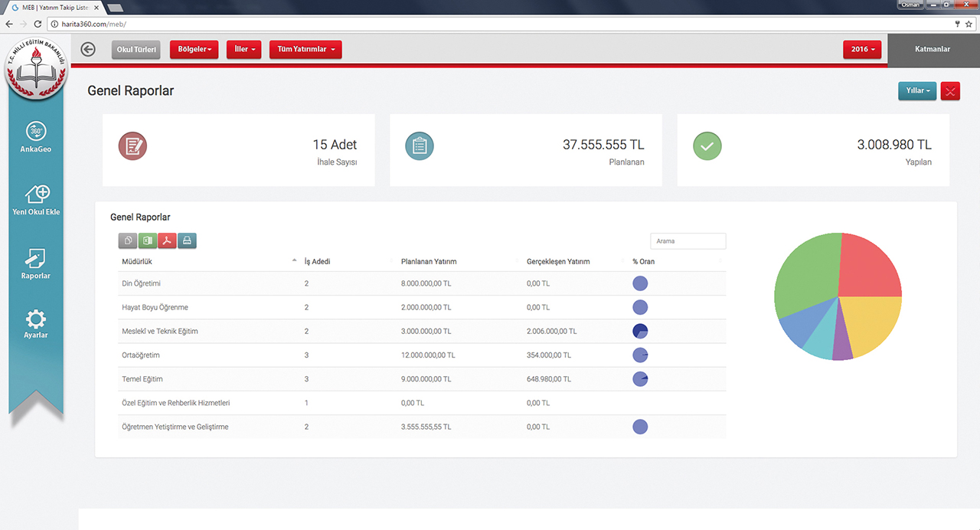980x530 pixels.
Task: Expand the Tüm Yatırımlar dropdown
Action: pos(305,50)
